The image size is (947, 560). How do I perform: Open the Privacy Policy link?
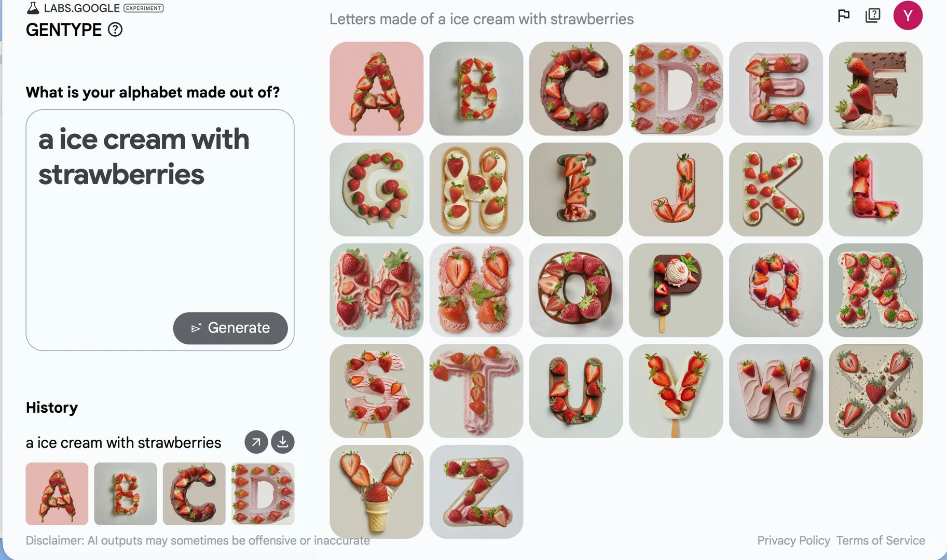(x=793, y=540)
